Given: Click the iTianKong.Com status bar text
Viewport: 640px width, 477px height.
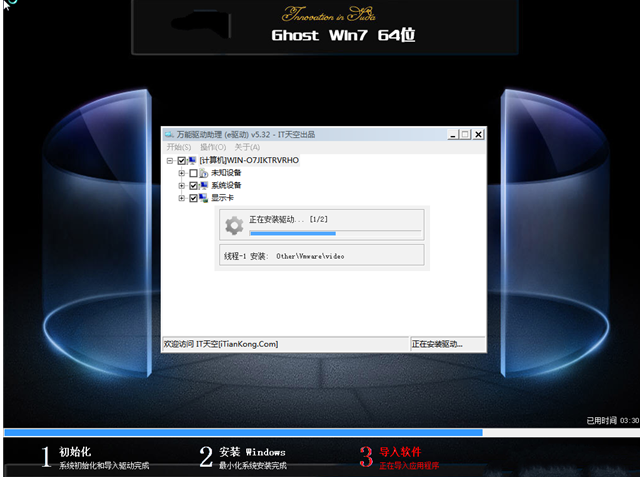Looking at the screenshot, I should [221, 344].
